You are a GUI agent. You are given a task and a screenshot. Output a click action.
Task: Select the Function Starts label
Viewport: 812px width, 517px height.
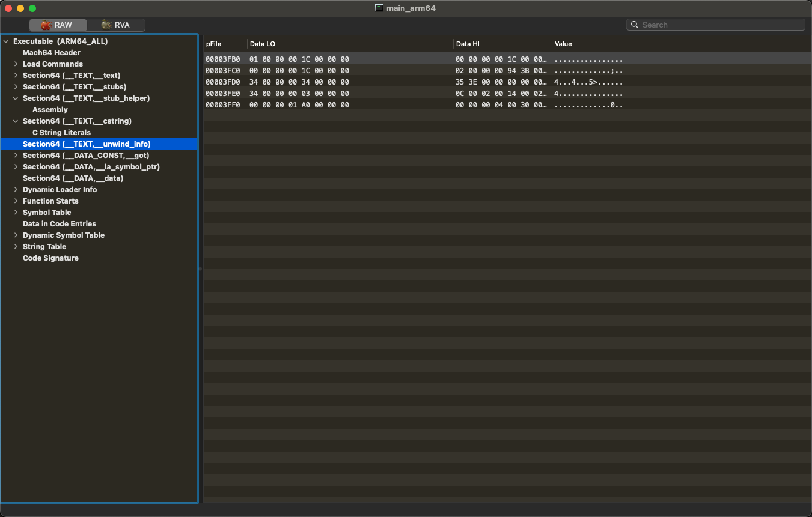(x=50, y=201)
